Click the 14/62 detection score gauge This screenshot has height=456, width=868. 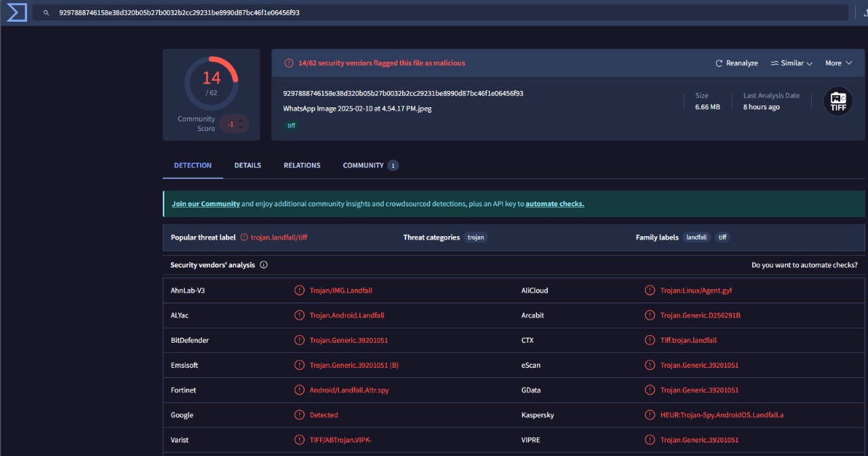211,83
